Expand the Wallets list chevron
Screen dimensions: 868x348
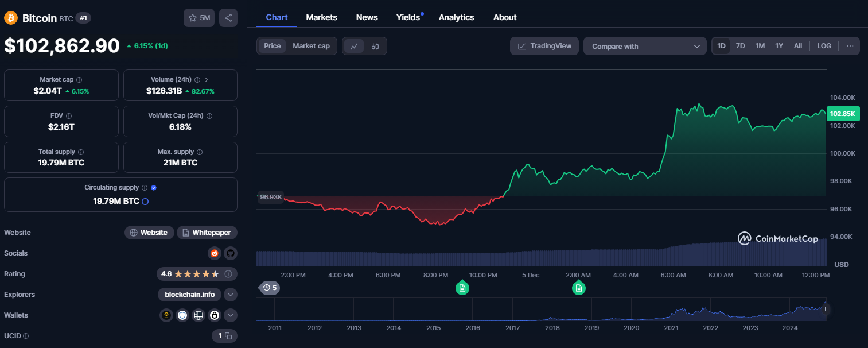coord(231,315)
